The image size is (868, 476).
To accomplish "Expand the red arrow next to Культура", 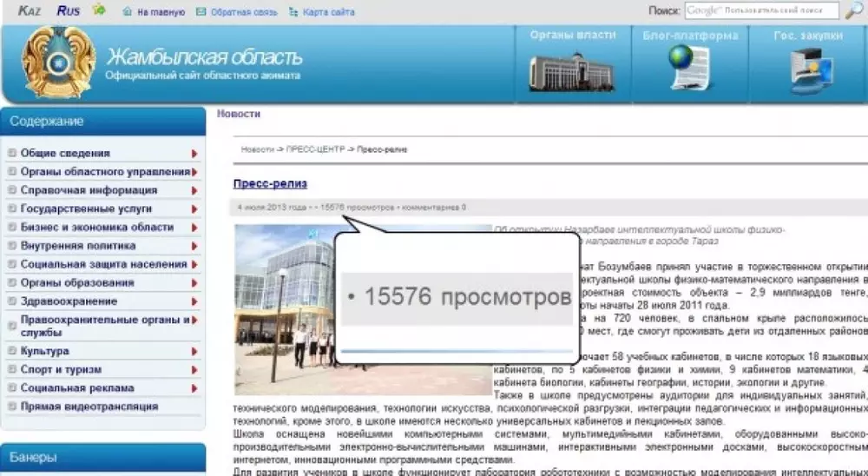I will click(195, 351).
